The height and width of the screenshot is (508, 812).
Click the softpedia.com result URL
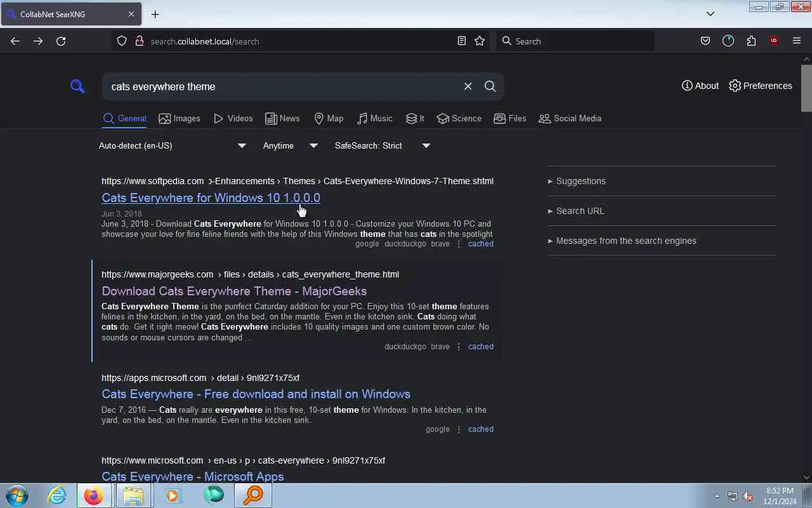pyautogui.click(x=298, y=181)
